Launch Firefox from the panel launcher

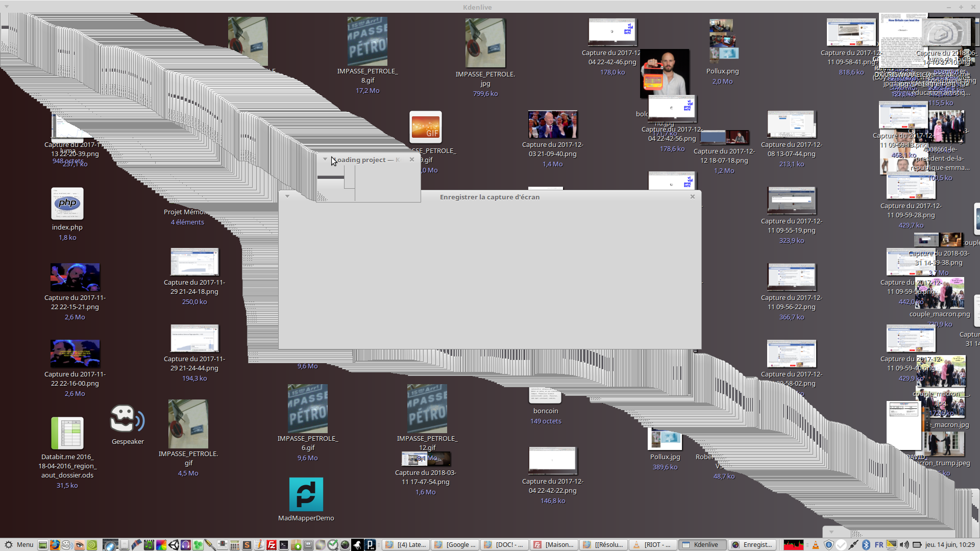click(x=55, y=545)
